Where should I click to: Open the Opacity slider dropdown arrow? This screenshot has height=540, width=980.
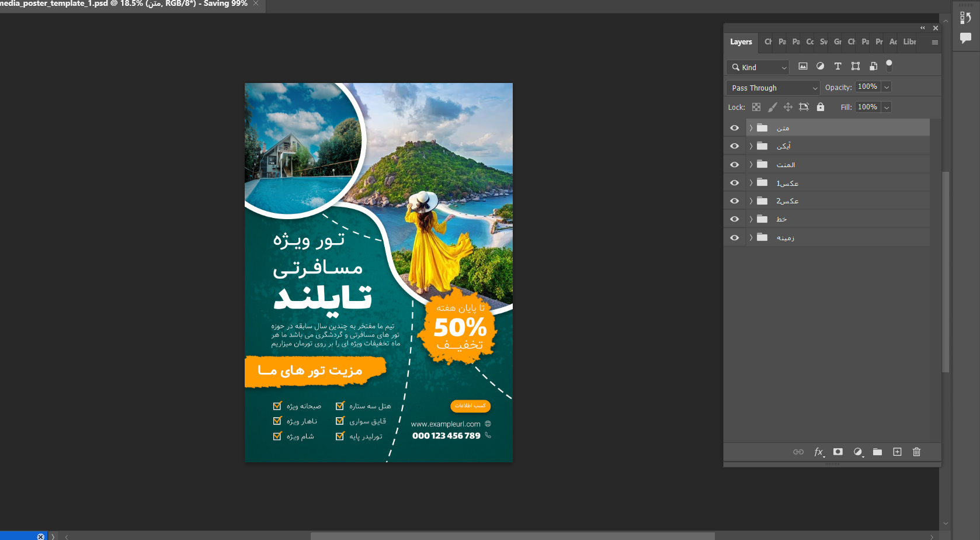pyautogui.click(x=887, y=87)
